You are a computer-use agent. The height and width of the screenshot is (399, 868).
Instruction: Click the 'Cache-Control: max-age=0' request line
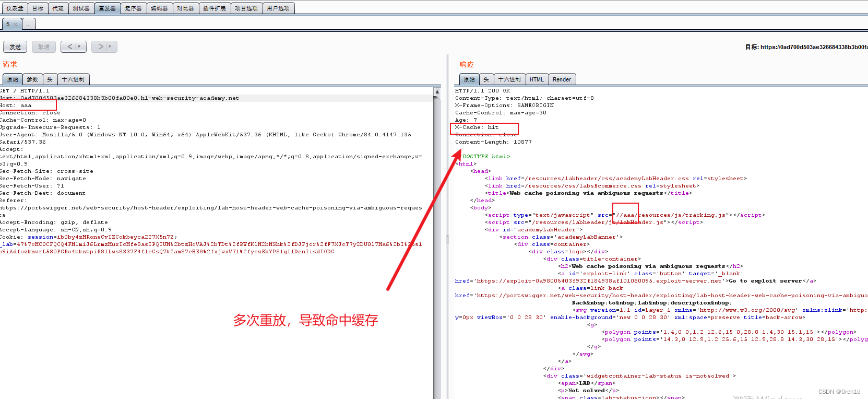click(43, 120)
